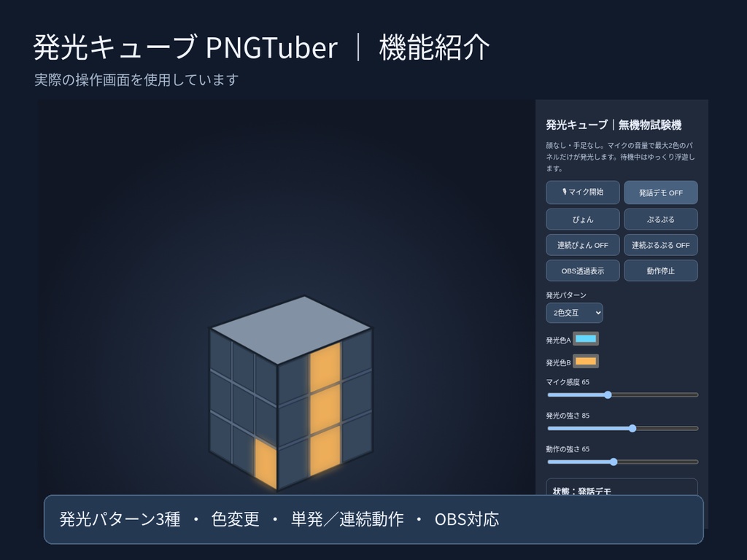
Task: Click the 状態：発話デモ status text
Action: [x=581, y=491]
